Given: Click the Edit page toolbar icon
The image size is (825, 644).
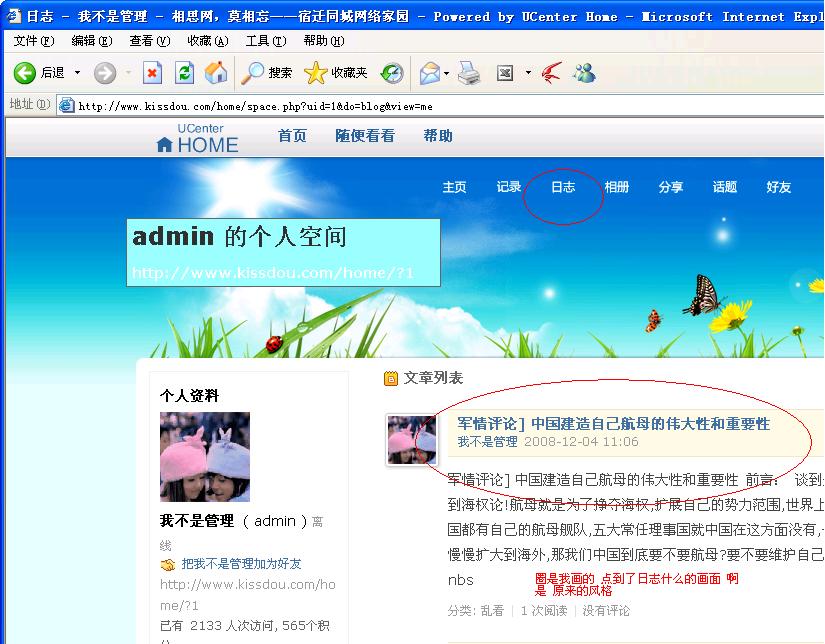Looking at the screenshot, I should [x=505, y=73].
